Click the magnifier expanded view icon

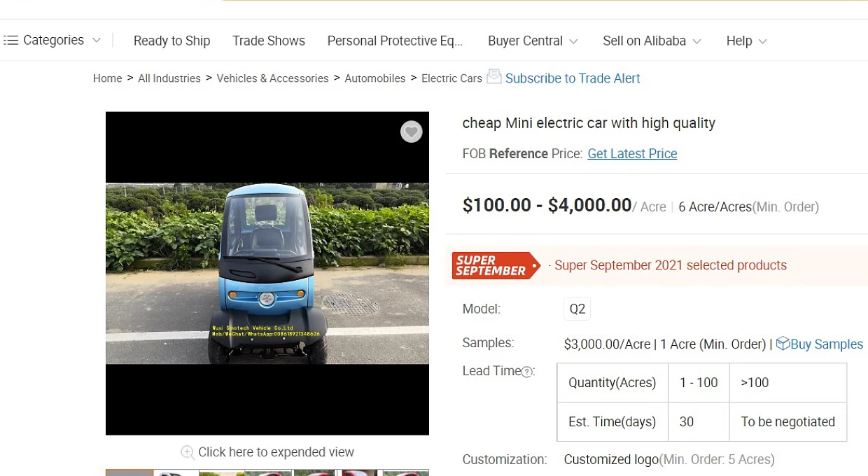click(x=188, y=452)
